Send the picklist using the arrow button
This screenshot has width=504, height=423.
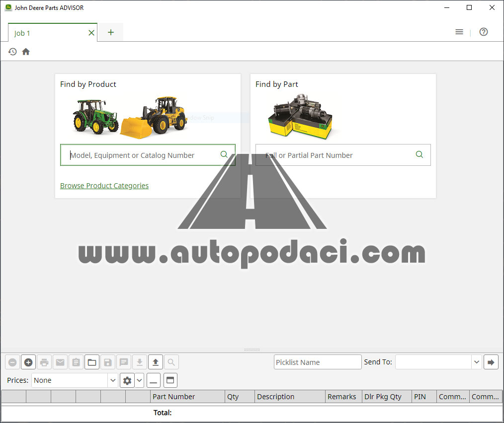point(491,362)
